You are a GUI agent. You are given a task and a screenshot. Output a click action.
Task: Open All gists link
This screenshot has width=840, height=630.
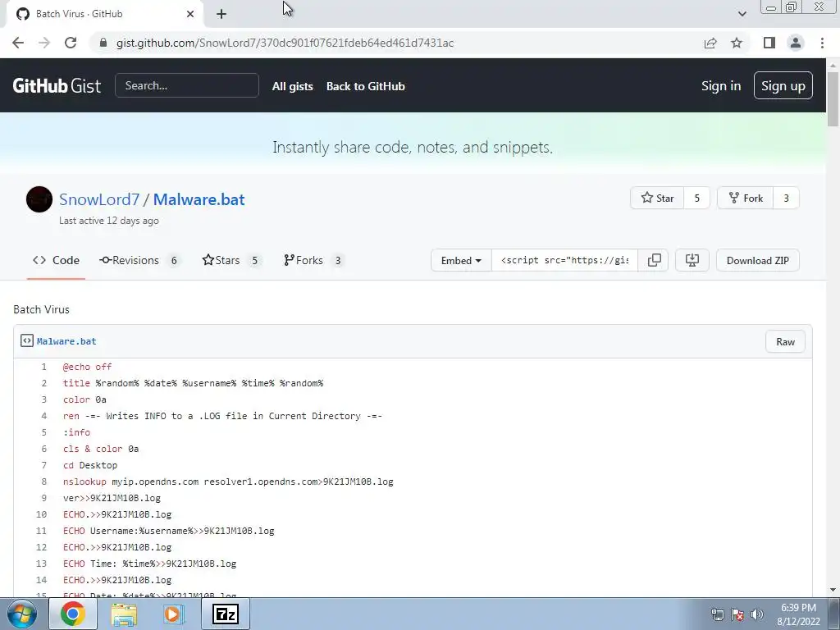click(x=293, y=86)
